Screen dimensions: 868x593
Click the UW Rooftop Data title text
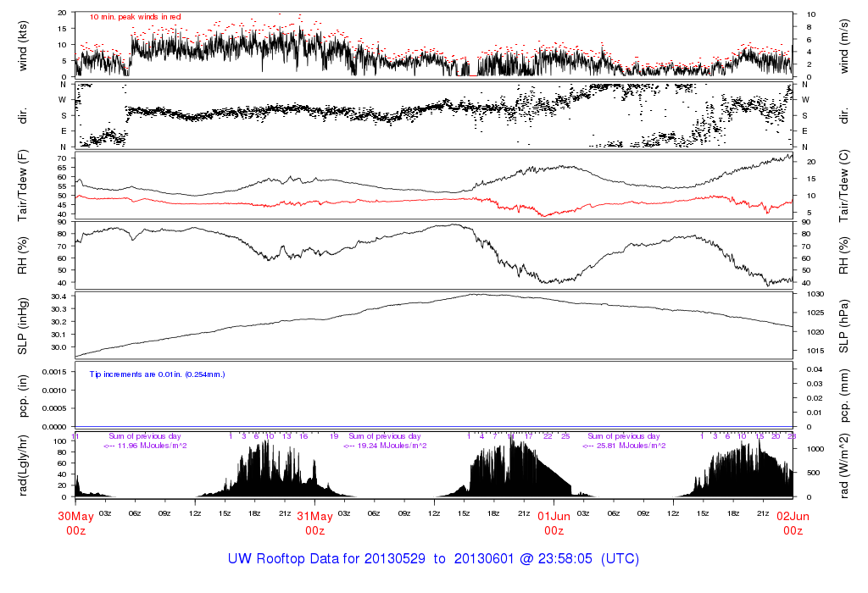(433, 559)
